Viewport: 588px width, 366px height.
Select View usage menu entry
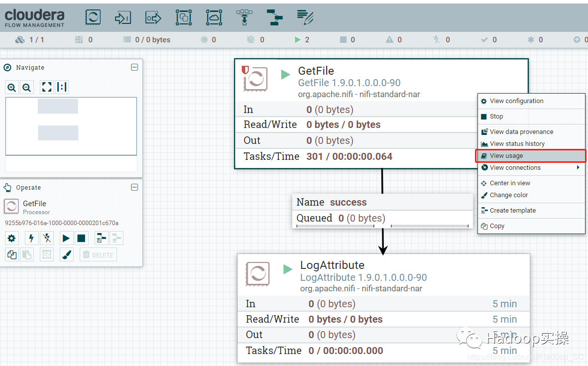pyautogui.click(x=531, y=156)
